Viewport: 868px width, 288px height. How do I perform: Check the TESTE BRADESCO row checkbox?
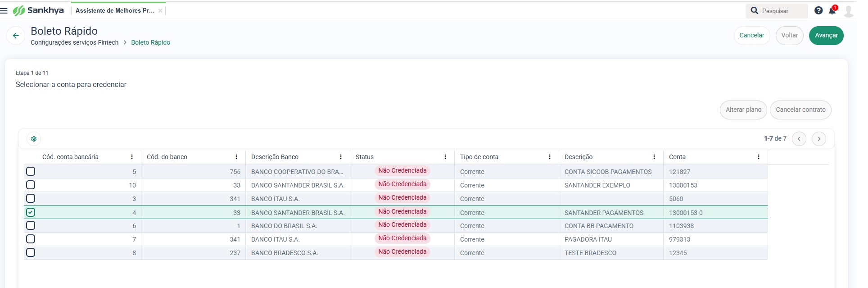tap(31, 252)
